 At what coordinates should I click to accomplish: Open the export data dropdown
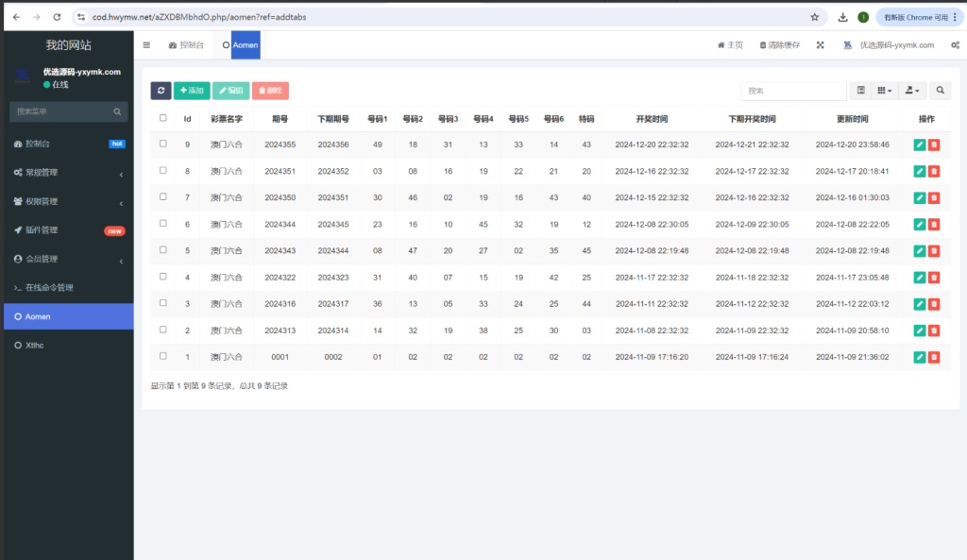[x=912, y=91]
